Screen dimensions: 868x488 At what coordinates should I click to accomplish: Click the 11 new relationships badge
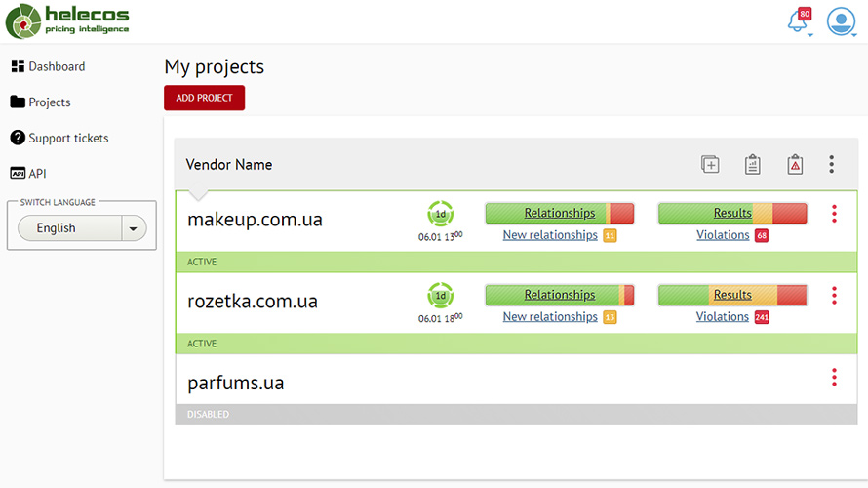pos(610,235)
